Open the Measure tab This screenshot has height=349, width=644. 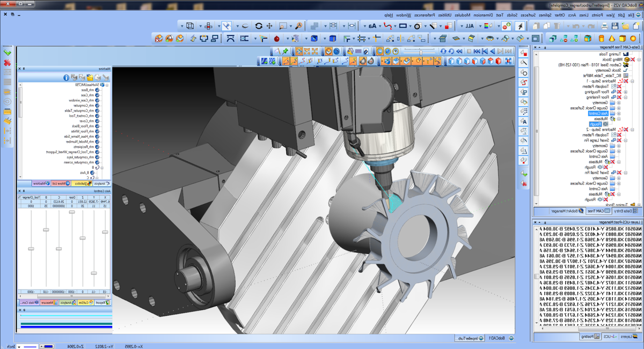pos(48,303)
